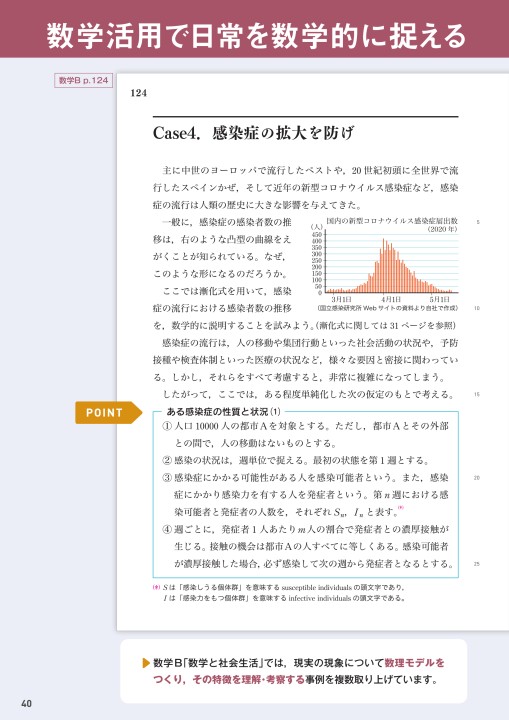Click the (2020年) label above chart
509x720 pixels.
(442, 229)
